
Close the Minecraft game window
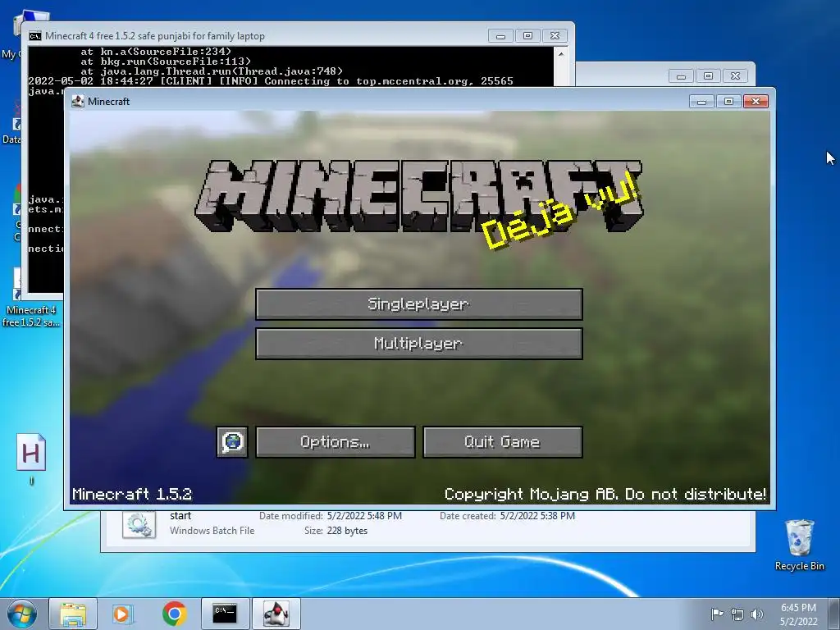coord(756,101)
